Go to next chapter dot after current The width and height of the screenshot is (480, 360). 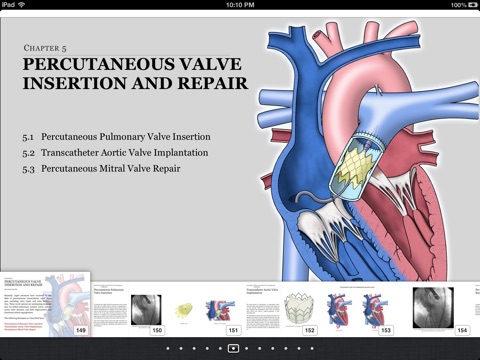246,349
